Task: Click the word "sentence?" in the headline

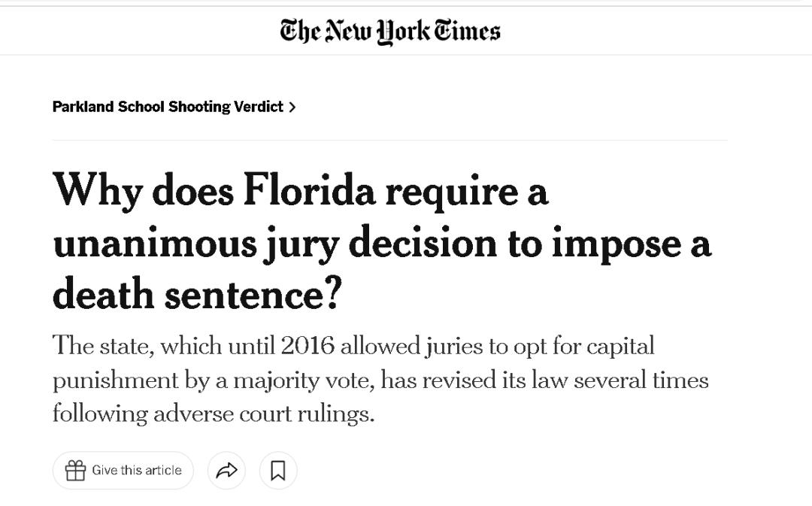Action: [x=253, y=294]
